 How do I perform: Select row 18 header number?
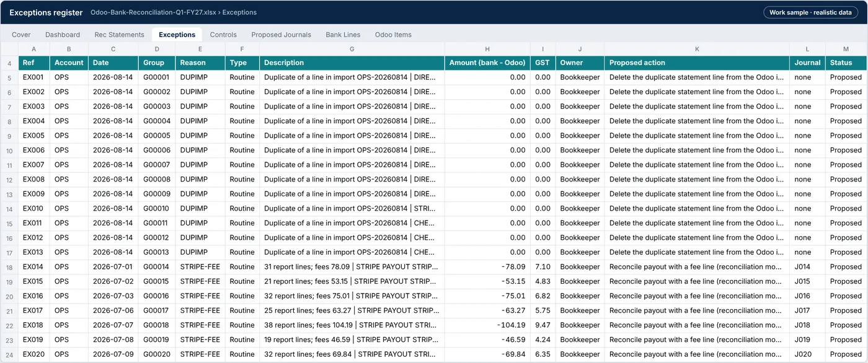9,267
